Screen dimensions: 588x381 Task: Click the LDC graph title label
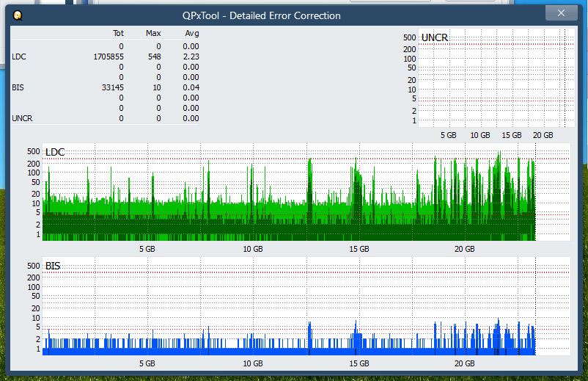[55, 152]
